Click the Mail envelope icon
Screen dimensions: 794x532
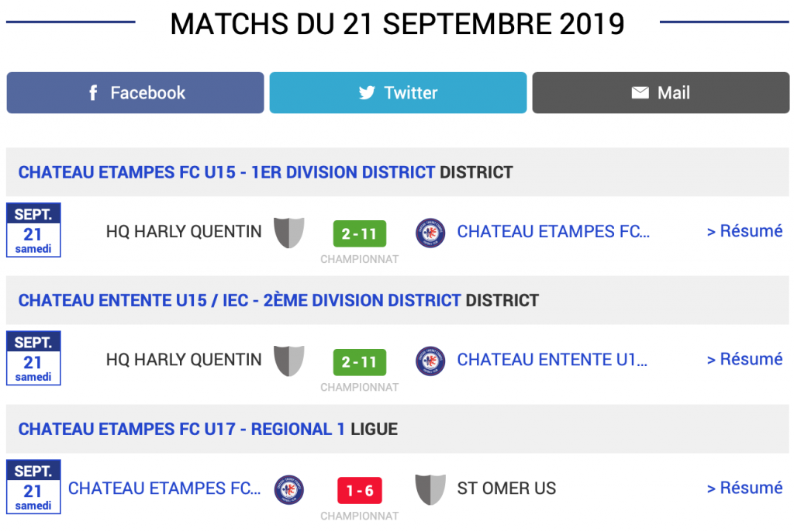(640, 93)
